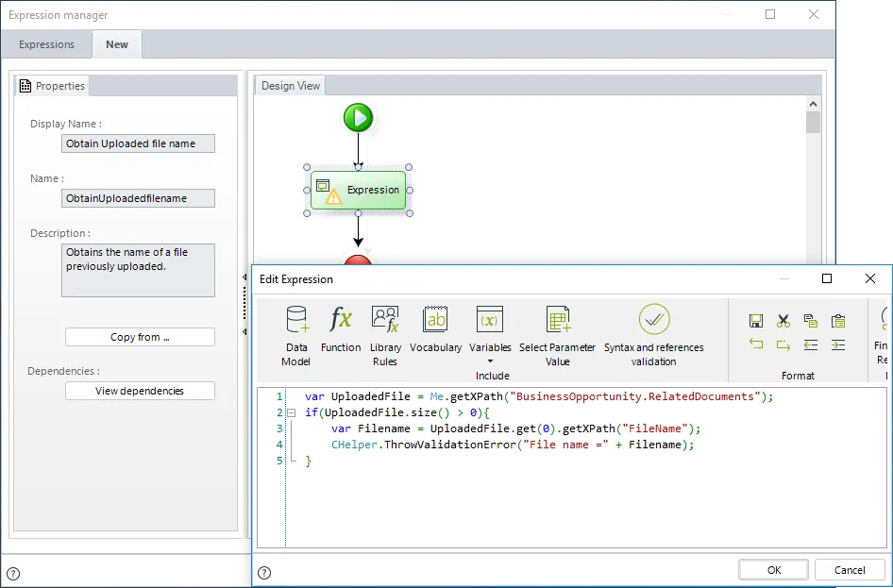893x588 pixels.
Task: Click the lower splitter arrow
Action: (244, 331)
